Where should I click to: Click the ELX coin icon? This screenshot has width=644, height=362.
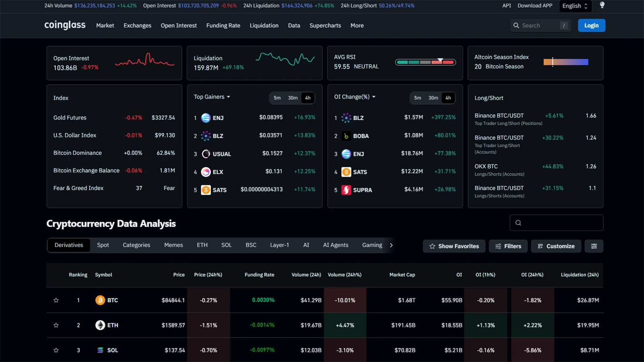[206, 172]
